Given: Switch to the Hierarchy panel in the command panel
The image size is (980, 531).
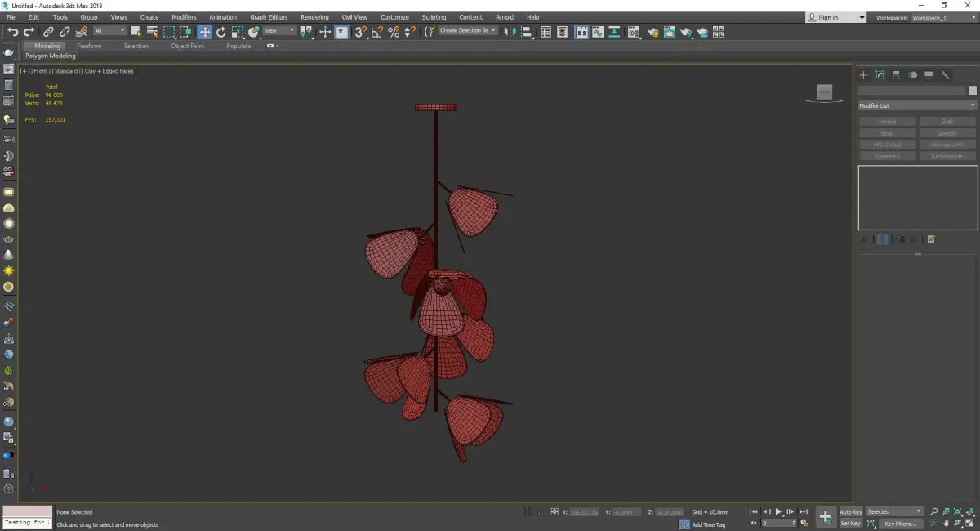Looking at the screenshot, I should pos(896,75).
